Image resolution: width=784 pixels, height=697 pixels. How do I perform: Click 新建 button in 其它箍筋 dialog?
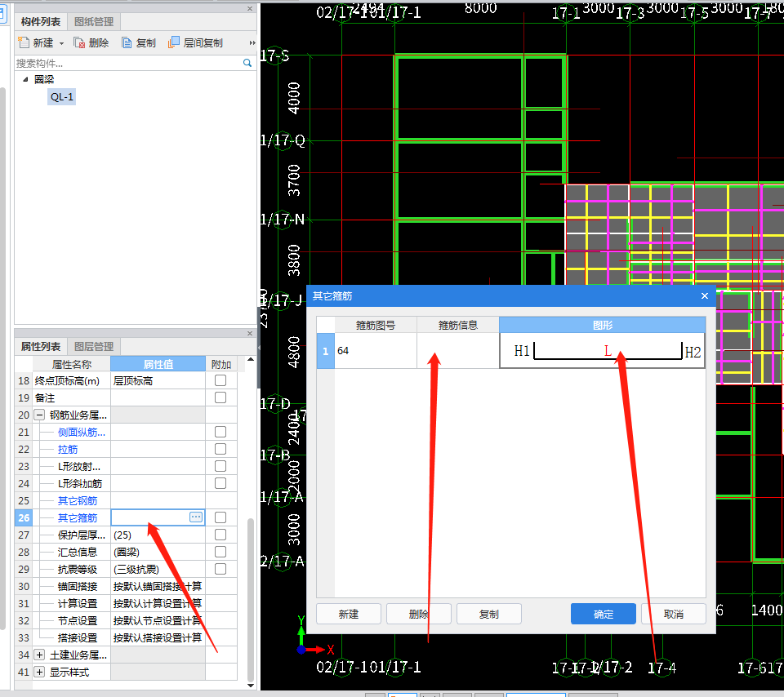[x=349, y=614]
